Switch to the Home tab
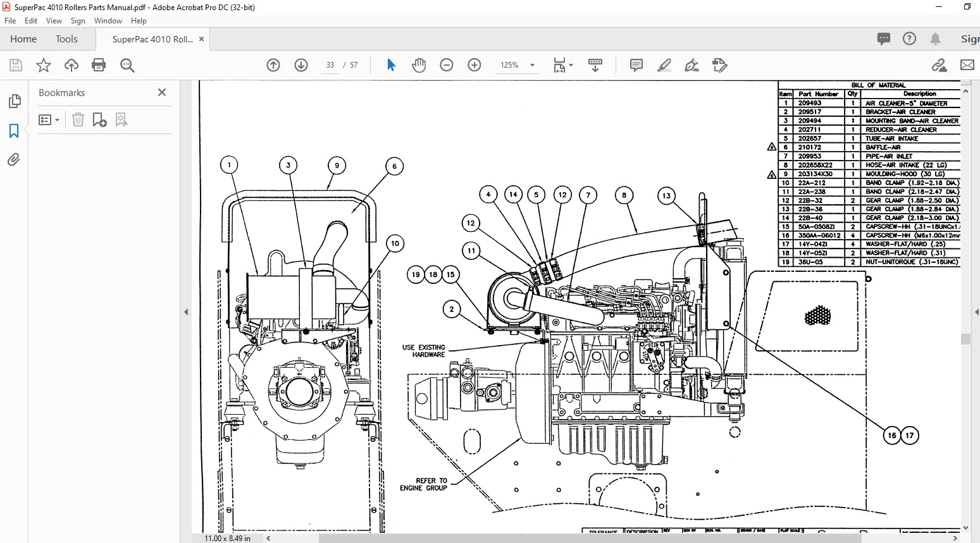The height and width of the screenshot is (543, 980). pyautogui.click(x=23, y=39)
